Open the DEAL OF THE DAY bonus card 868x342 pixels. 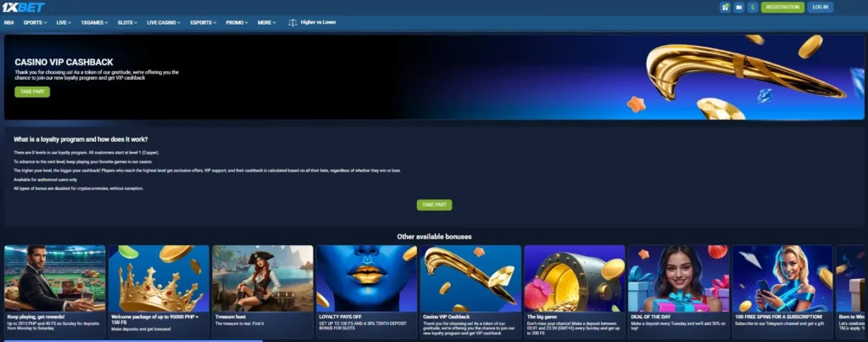679,292
